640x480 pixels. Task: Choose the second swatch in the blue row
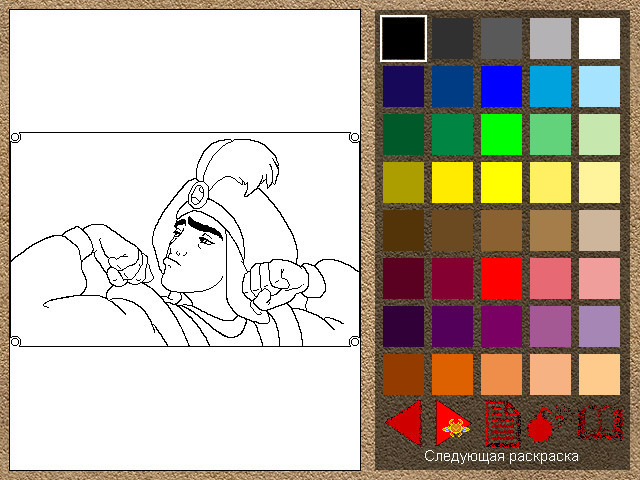click(x=452, y=87)
